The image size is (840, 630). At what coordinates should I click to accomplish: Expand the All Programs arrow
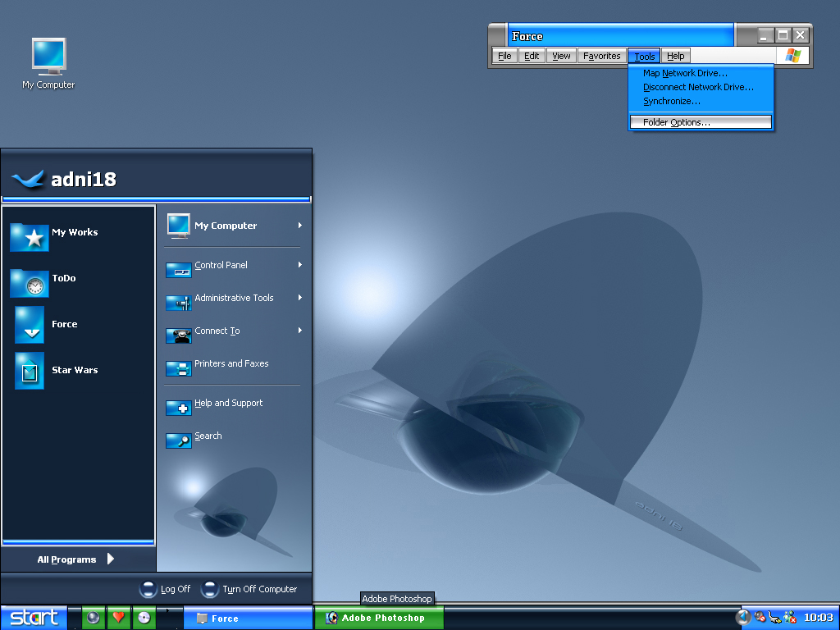pos(111,559)
